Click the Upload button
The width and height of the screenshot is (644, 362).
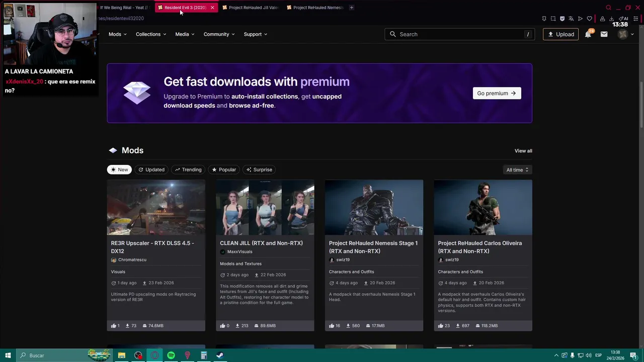coord(560,34)
